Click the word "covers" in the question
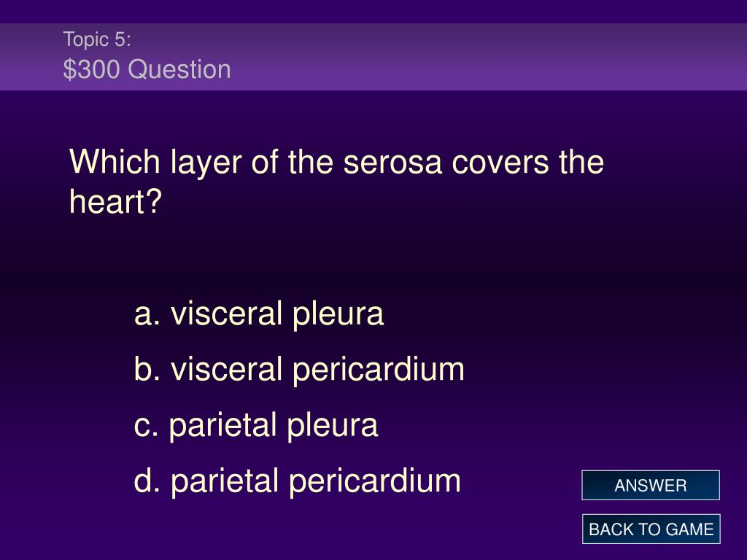Viewport: 747px width, 560px height. click(x=500, y=163)
